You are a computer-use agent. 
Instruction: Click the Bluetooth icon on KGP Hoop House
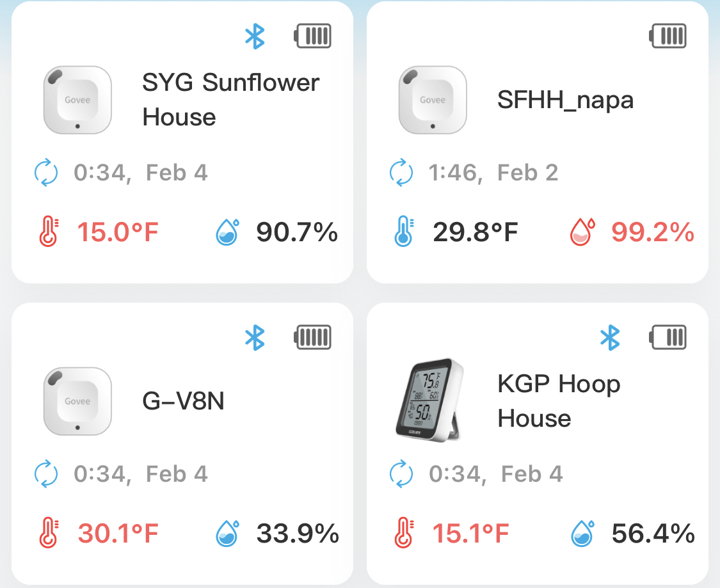pyautogui.click(x=610, y=338)
